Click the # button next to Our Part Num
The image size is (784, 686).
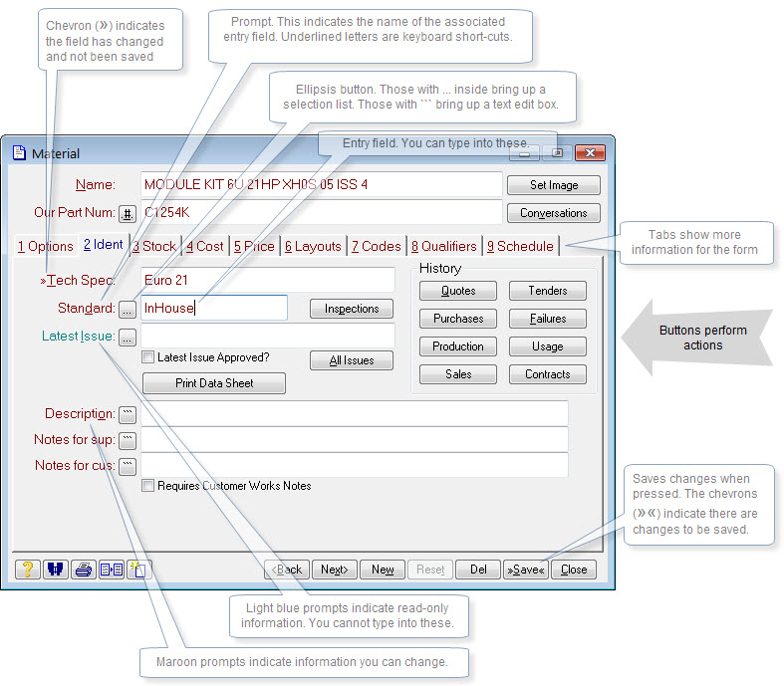128,214
